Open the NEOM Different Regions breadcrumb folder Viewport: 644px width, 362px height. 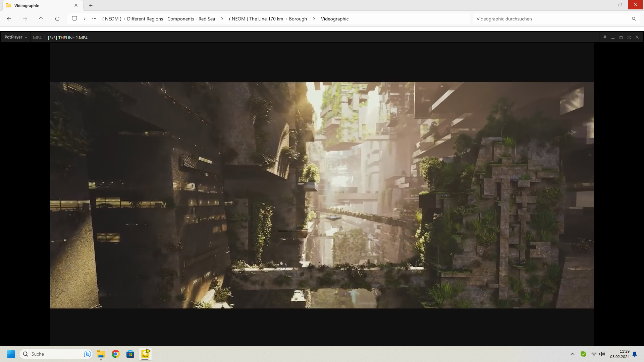click(159, 19)
